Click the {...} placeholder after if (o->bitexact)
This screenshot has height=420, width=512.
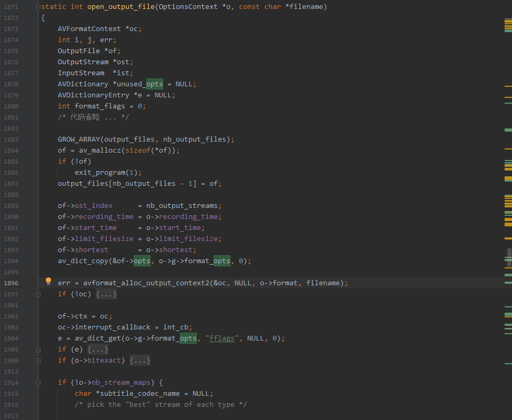coord(140,361)
